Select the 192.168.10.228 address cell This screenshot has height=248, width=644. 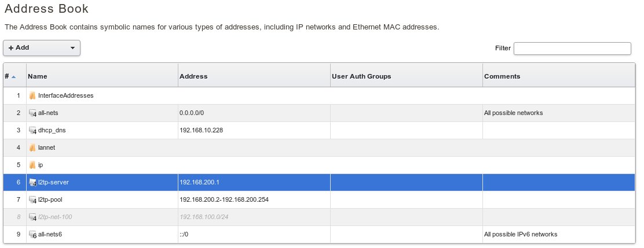point(202,130)
